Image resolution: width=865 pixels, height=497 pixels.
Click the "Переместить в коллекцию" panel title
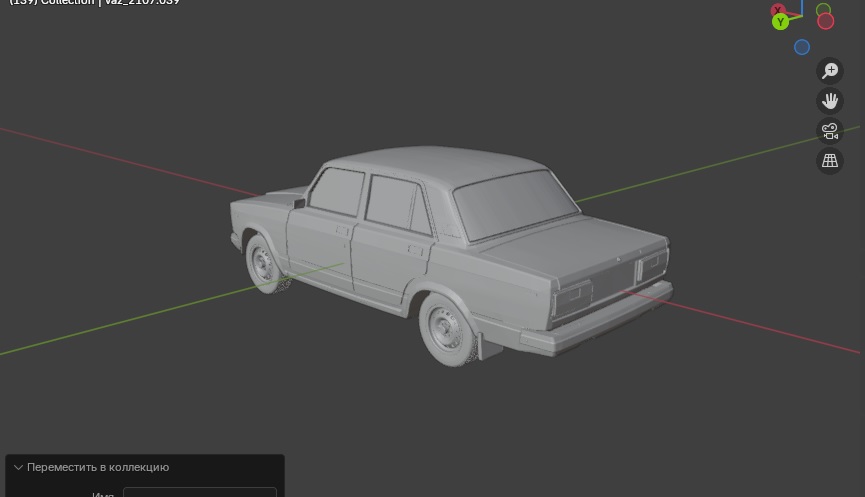click(x=98, y=467)
